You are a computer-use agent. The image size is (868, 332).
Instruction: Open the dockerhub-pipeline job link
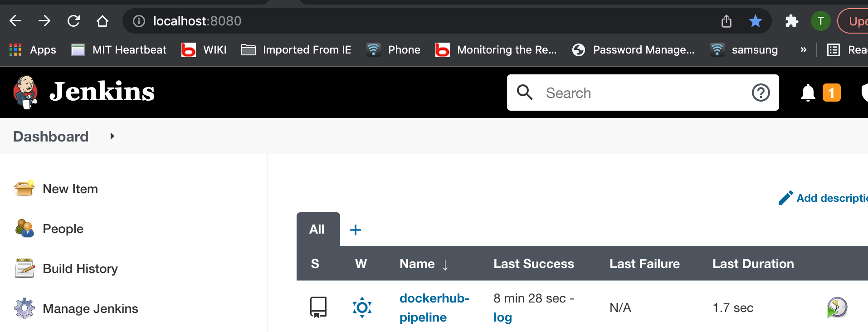click(x=434, y=308)
